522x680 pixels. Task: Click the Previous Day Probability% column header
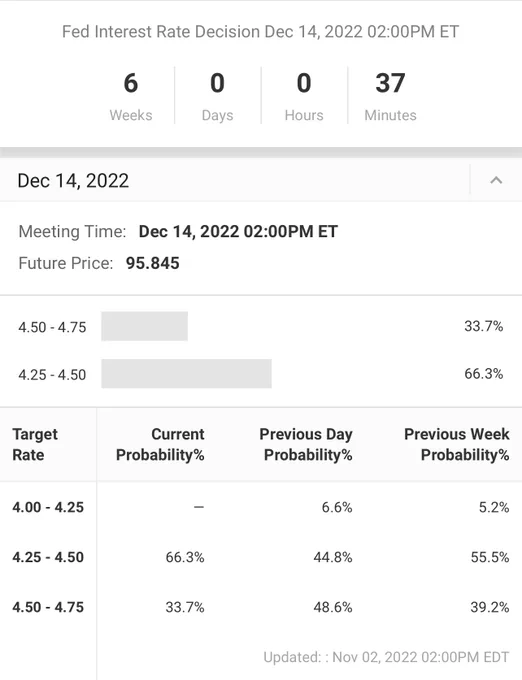(306, 445)
